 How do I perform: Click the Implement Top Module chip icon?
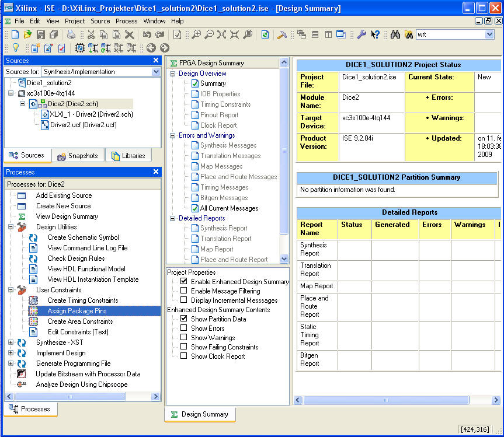pos(79,48)
